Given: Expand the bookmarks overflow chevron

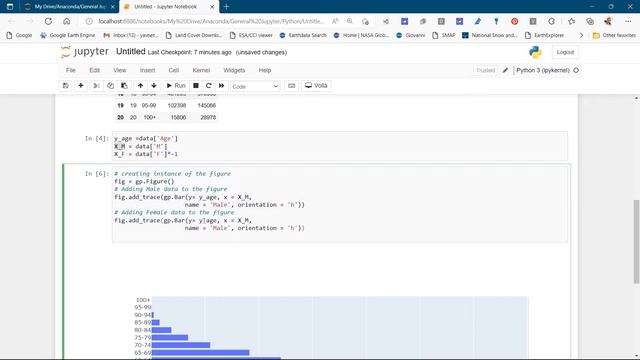Looking at the screenshot, I should [581, 36].
